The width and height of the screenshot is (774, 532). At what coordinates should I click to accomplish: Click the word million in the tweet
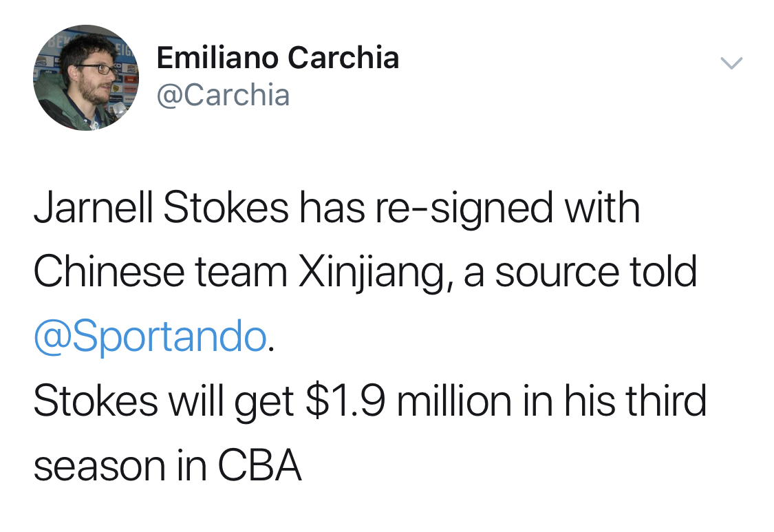453,401
